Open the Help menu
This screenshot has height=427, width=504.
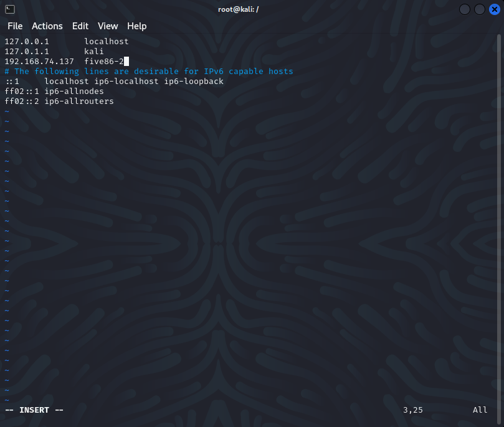[137, 26]
